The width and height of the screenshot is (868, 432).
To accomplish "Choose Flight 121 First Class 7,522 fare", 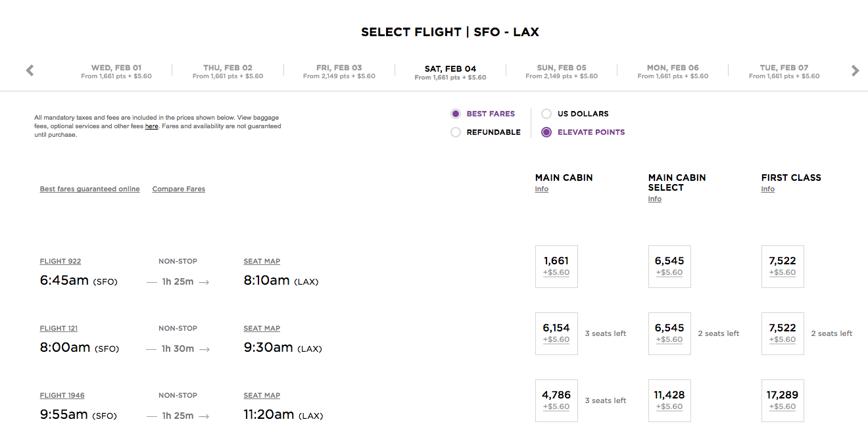I will pyautogui.click(x=783, y=333).
